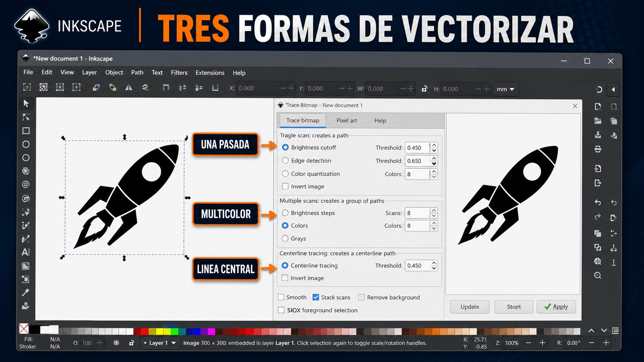Viewport: 644px width, 362px height.
Task: Toggle layer visibility eye in status bar
Action: (116, 343)
